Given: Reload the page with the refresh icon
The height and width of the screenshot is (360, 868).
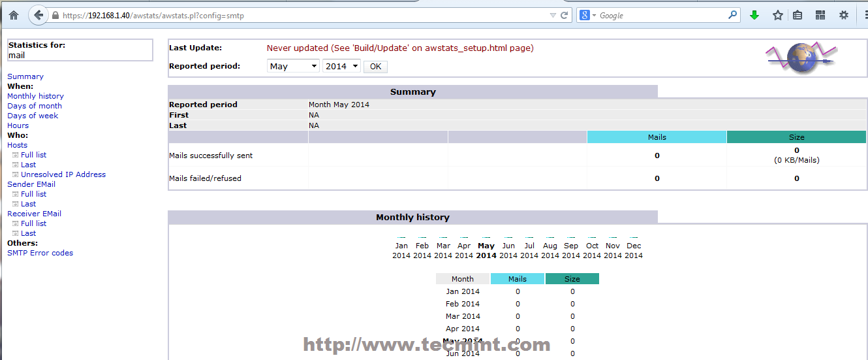Looking at the screenshot, I should tap(565, 15).
